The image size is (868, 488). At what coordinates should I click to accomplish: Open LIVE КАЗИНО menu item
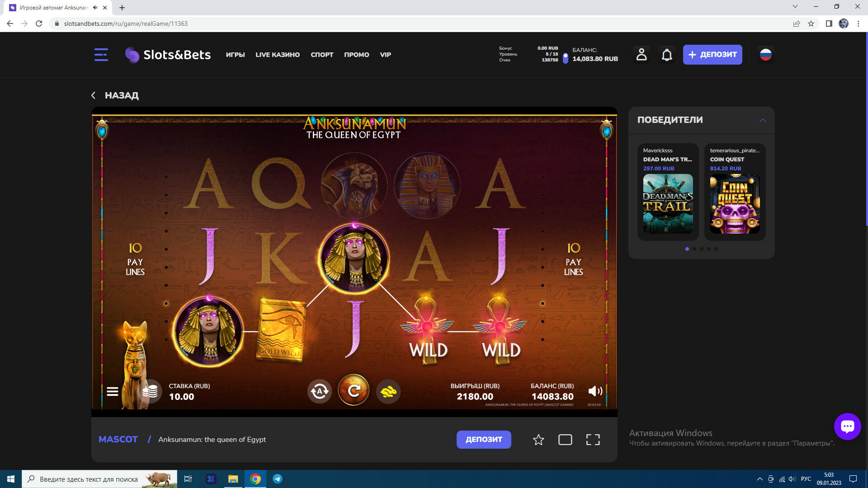point(278,55)
